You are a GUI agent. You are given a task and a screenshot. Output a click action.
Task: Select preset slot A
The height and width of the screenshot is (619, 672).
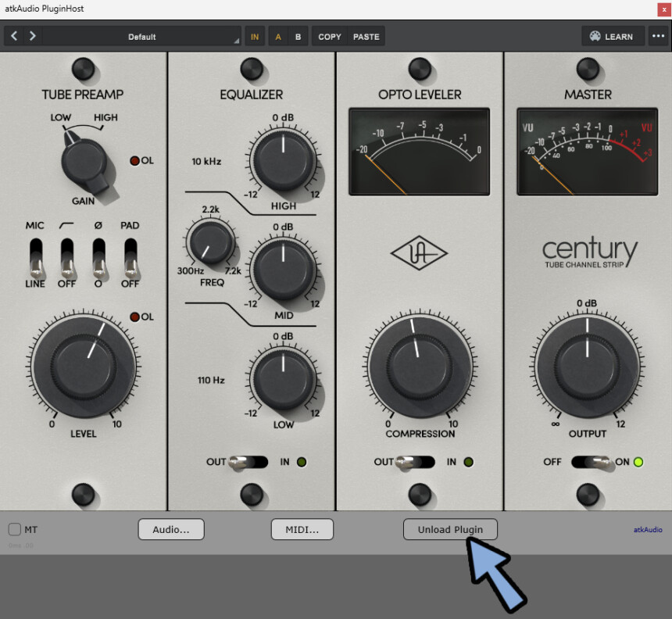click(278, 36)
